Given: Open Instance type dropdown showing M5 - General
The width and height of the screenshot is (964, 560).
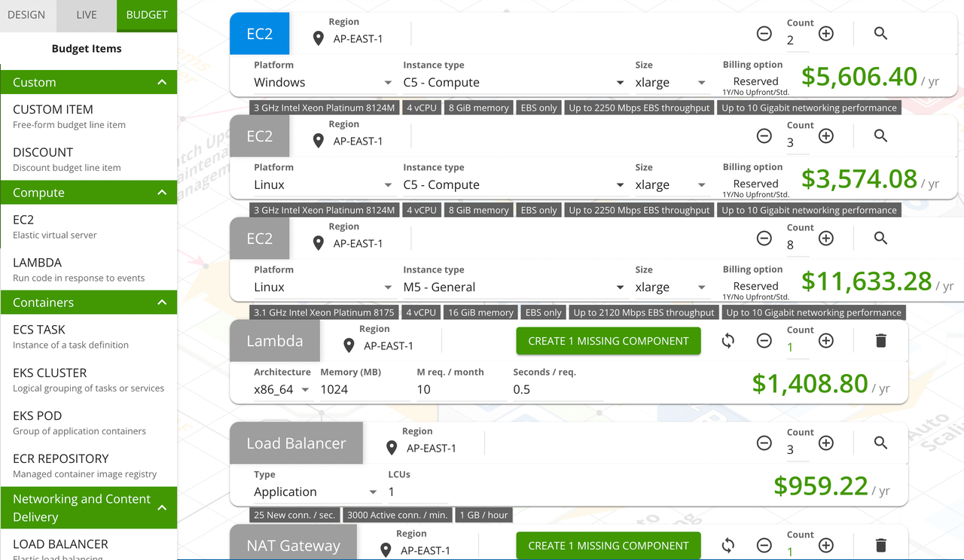Looking at the screenshot, I should (x=514, y=288).
